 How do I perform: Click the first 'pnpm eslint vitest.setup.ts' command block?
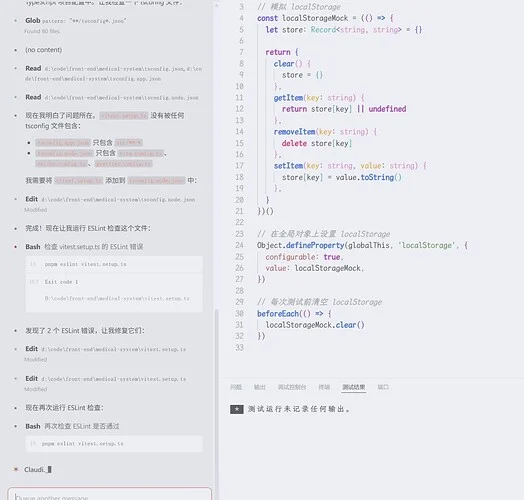point(114,264)
